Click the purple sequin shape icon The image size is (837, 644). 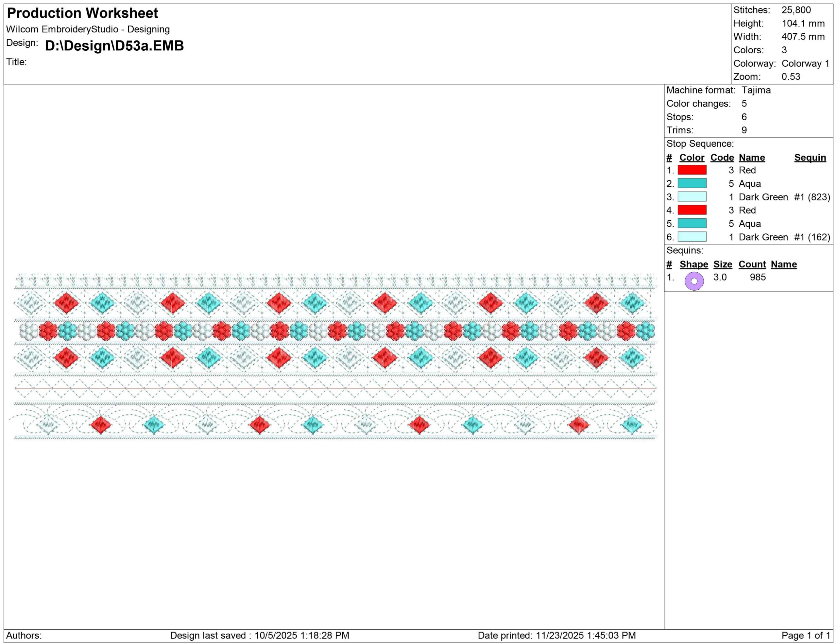pos(694,281)
